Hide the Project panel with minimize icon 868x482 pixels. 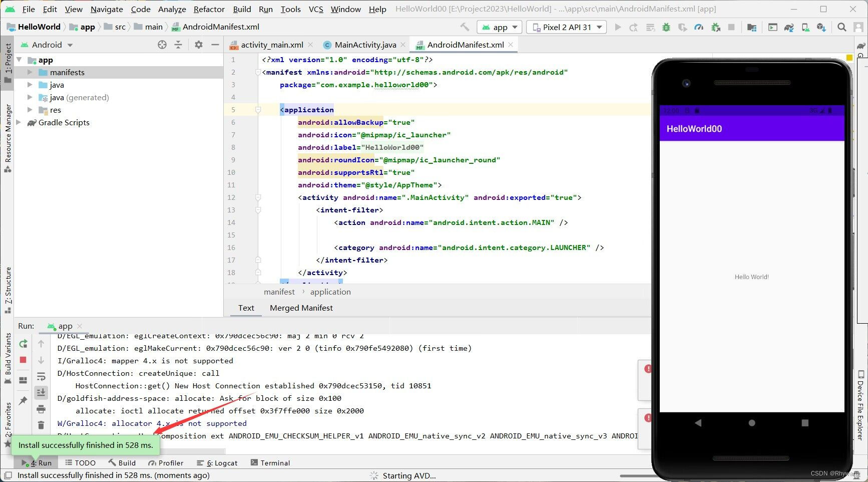point(215,45)
